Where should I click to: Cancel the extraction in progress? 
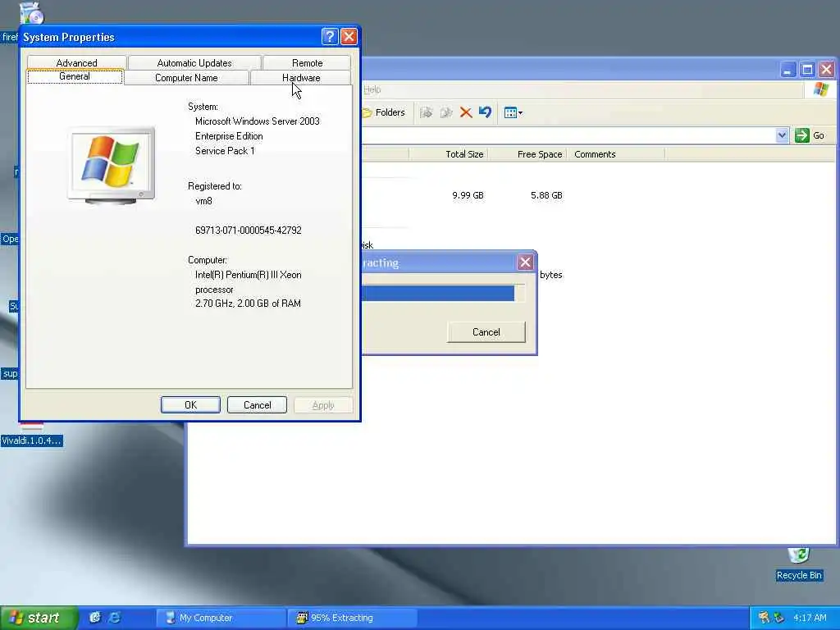(486, 332)
